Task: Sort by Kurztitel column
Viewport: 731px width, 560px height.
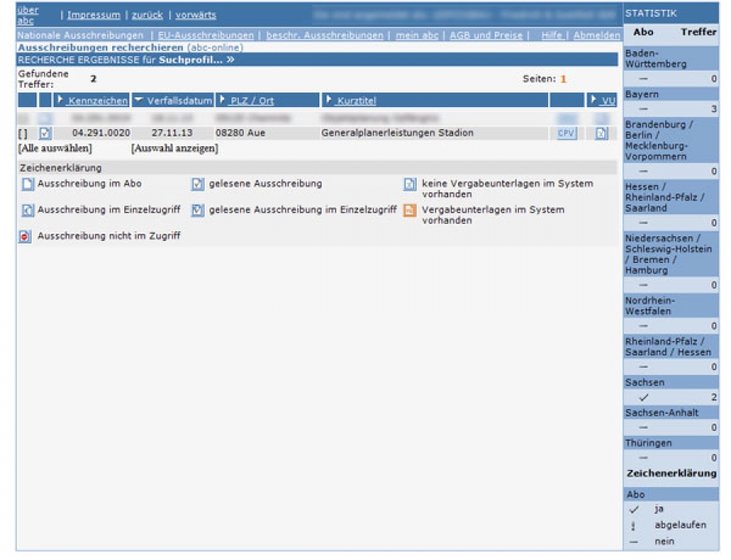Action: pos(357,101)
